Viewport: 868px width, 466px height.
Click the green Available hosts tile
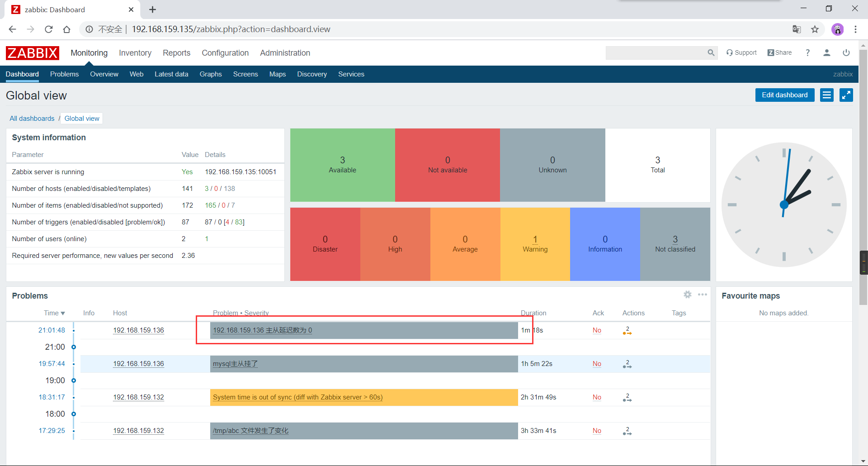(x=343, y=165)
